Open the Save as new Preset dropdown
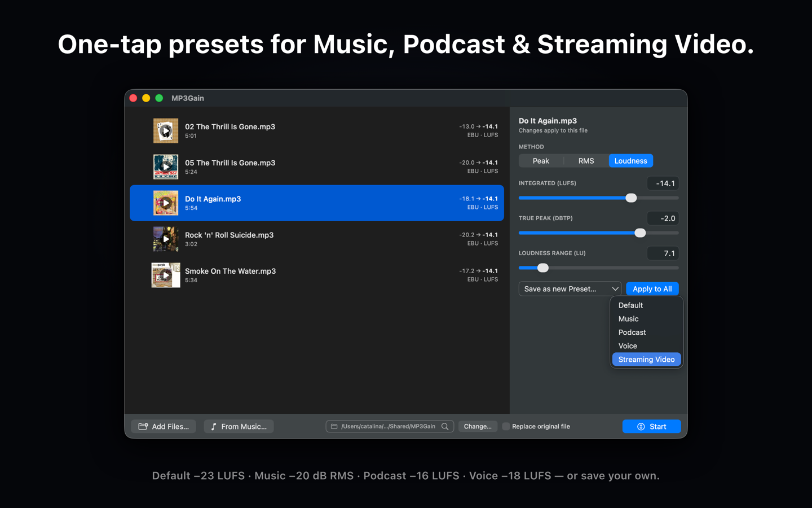 point(570,289)
